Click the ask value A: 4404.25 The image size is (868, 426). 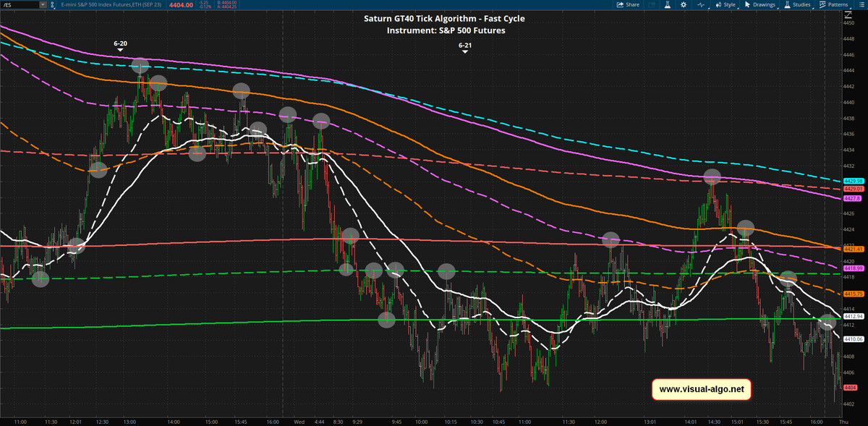[x=227, y=7]
